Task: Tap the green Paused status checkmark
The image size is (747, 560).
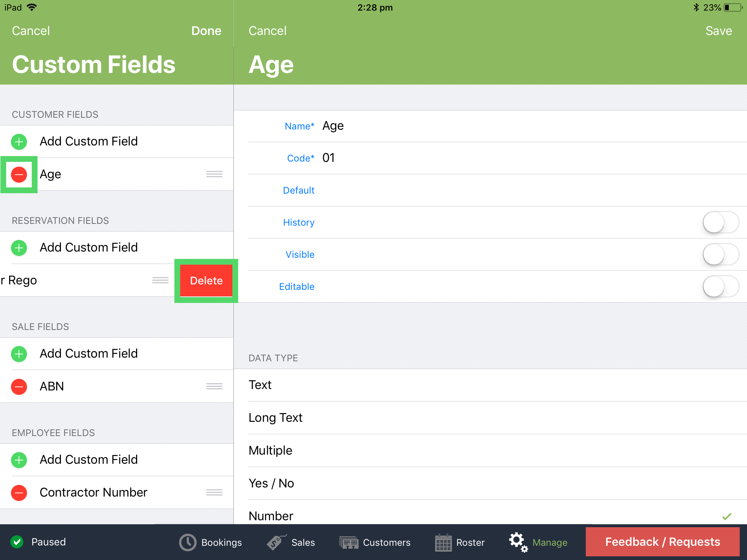Action: tap(17, 542)
